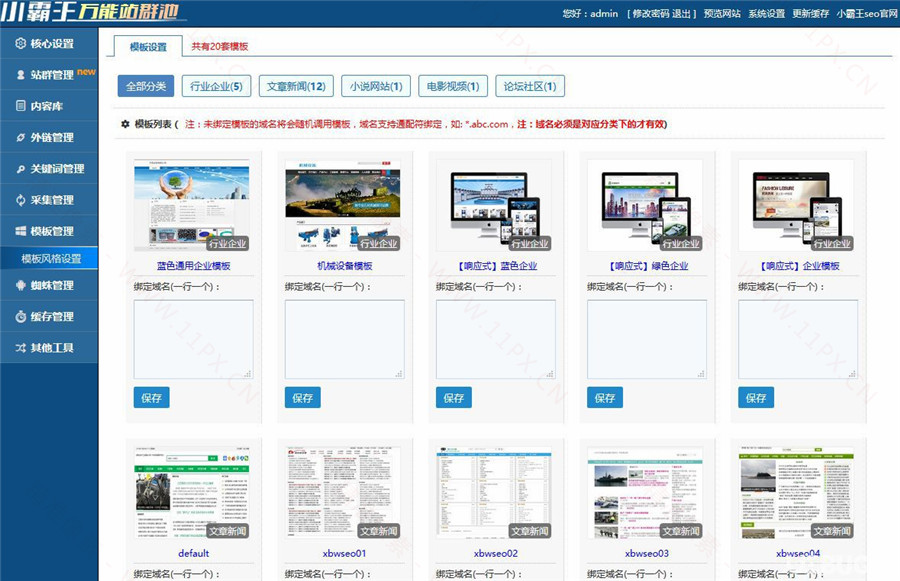The image size is (900, 581).
Task: Click the 蓝色通用企业模板 thumbnail image
Action: pyautogui.click(x=193, y=204)
